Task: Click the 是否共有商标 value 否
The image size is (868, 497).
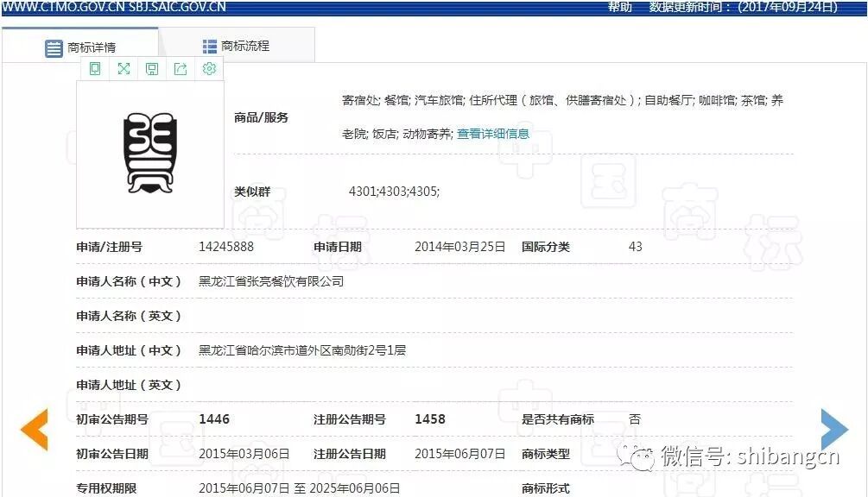Action: (635, 419)
